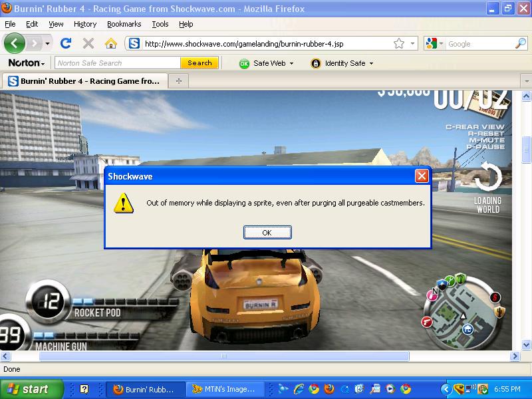532x399 pixels.
Task: Open the Help menu
Action: tap(186, 24)
